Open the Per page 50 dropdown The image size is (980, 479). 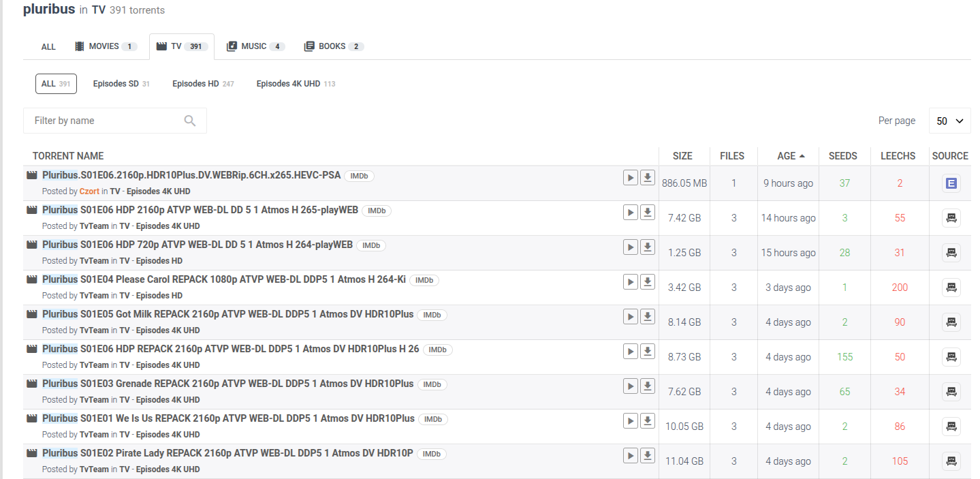tap(949, 121)
